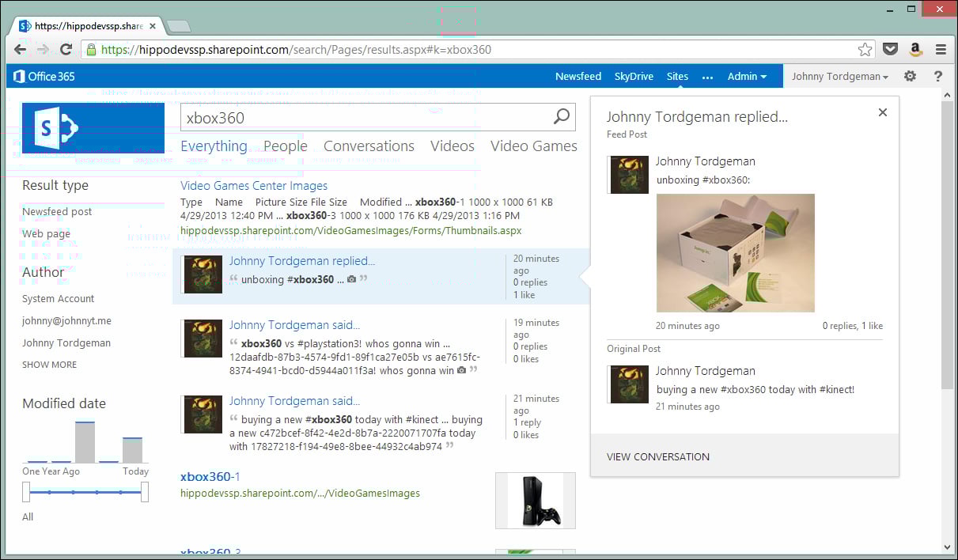Click the more options ellipsis in navigation bar
This screenshot has width=958, height=560.
(x=708, y=77)
